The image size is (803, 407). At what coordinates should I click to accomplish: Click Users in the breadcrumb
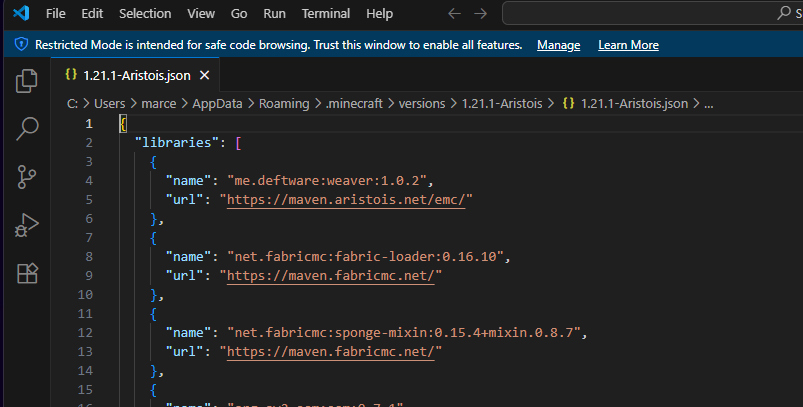[110, 103]
